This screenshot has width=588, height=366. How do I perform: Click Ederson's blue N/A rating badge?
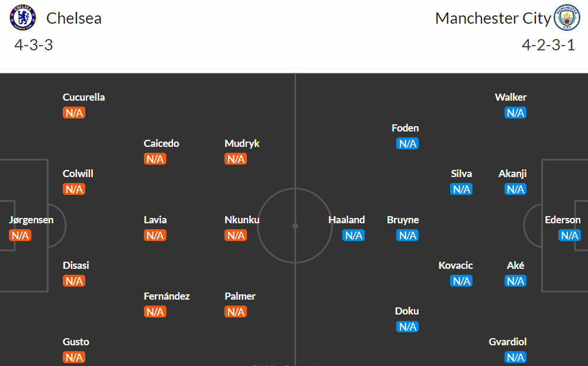click(569, 235)
